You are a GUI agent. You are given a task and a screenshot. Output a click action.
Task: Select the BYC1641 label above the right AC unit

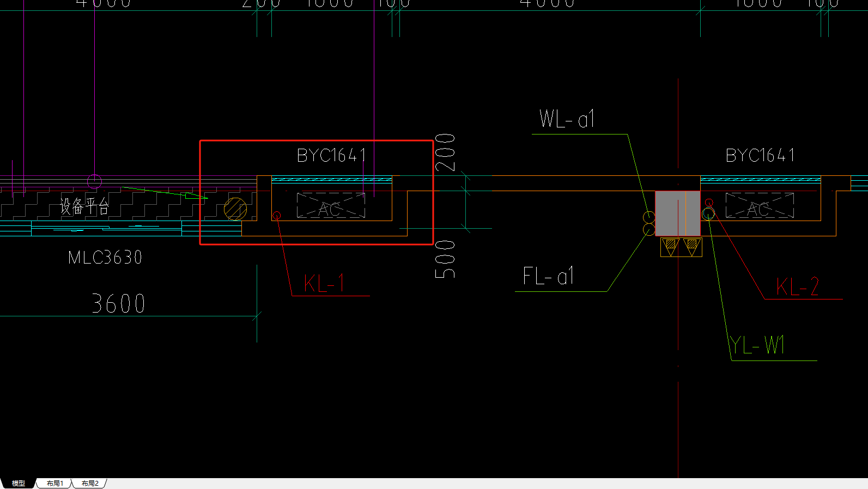click(760, 156)
